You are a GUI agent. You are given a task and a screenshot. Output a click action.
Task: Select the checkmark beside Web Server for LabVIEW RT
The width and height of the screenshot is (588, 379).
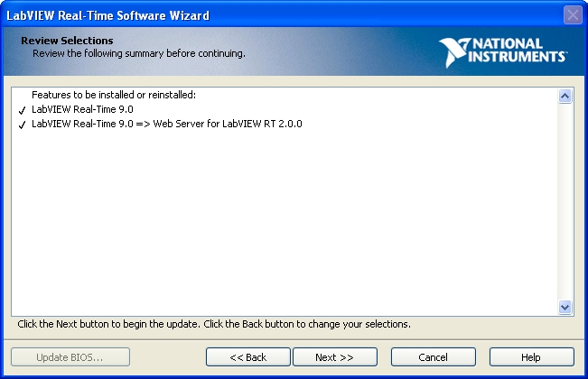[x=22, y=125]
